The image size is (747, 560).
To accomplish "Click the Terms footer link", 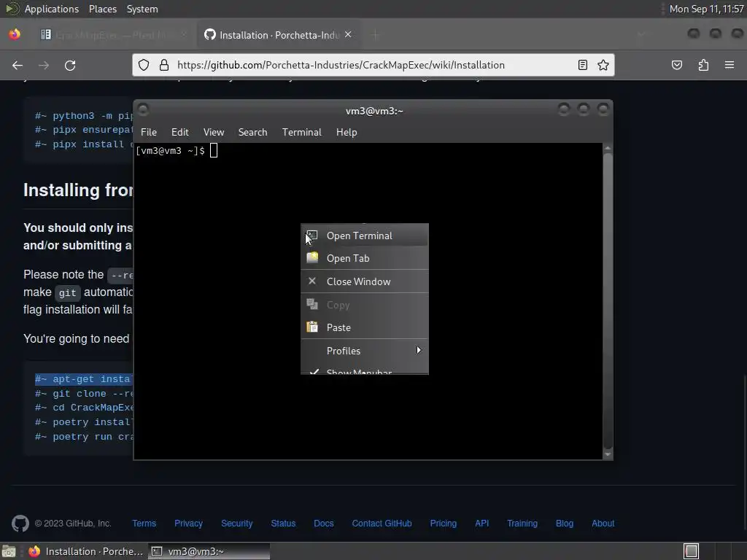I will pos(144,524).
